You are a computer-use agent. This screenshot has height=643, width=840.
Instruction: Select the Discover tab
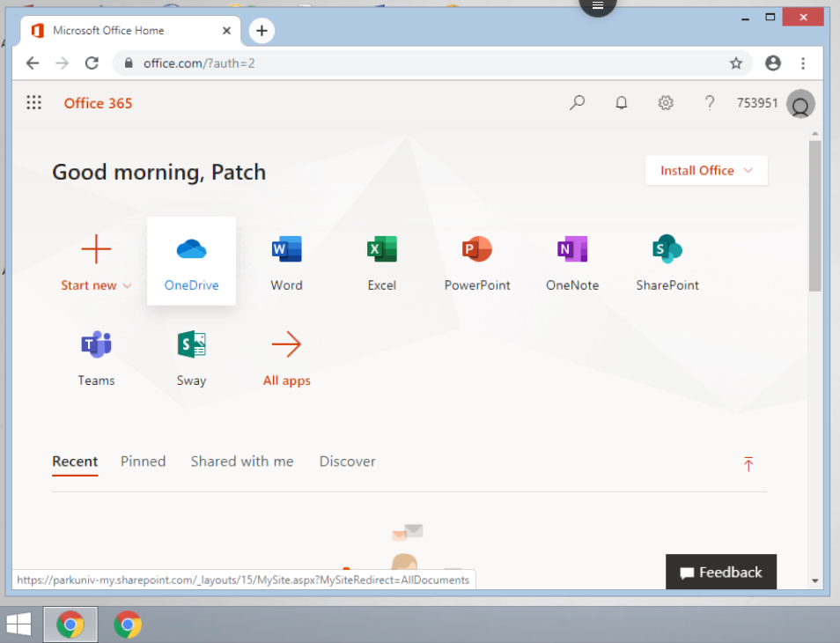pos(348,462)
